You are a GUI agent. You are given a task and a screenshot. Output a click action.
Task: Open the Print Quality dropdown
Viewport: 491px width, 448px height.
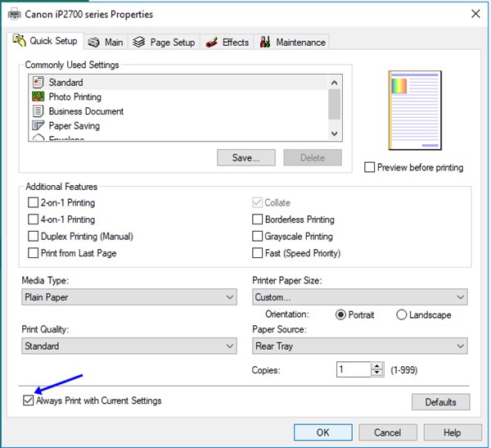click(129, 346)
